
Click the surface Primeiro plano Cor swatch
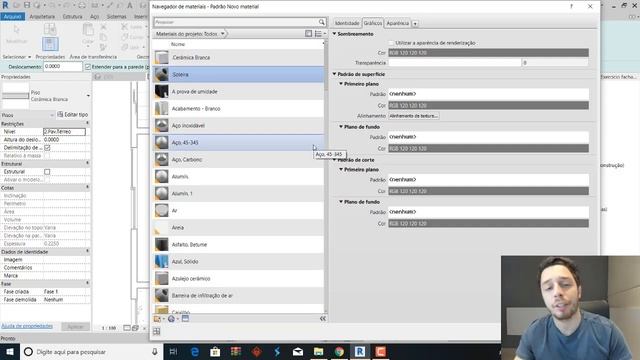tap(489, 105)
